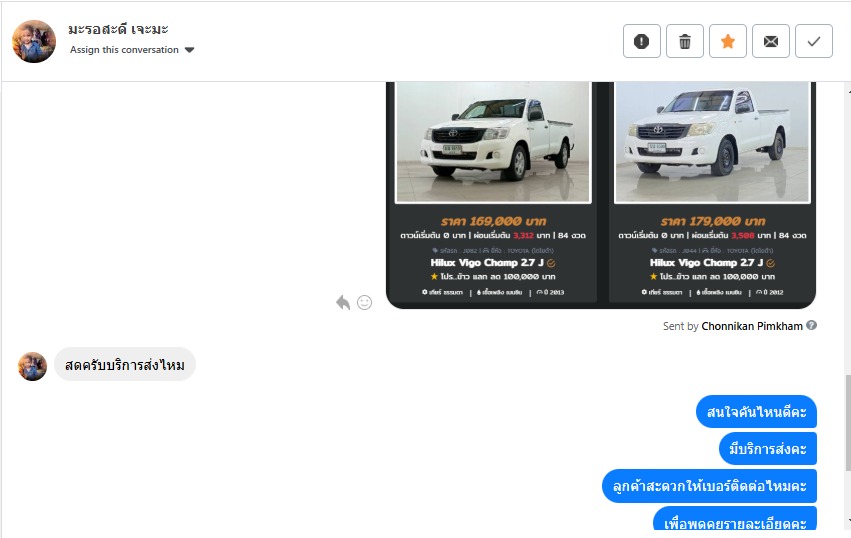851x538 pixels.
Task: Open the 169,000 baht Hilux Vigo car photo
Action: [x=493, y=143]
